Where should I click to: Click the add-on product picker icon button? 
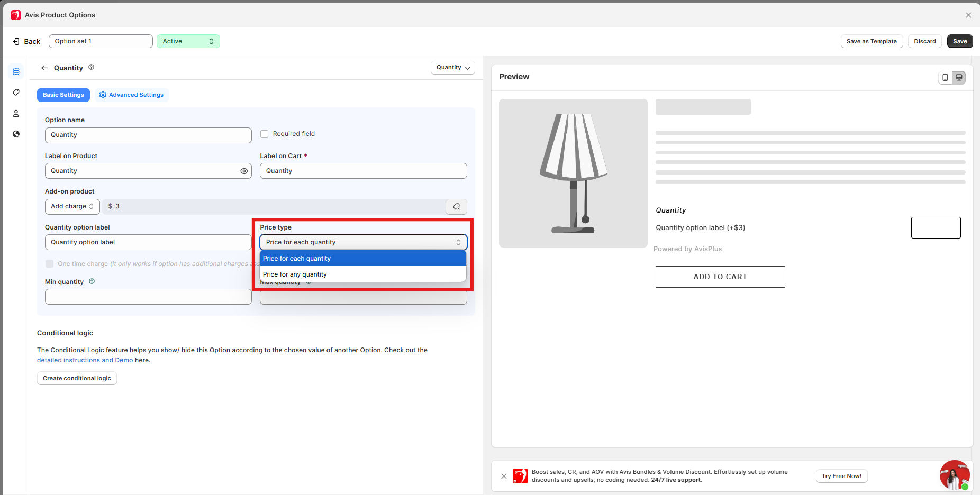point(456,206)
